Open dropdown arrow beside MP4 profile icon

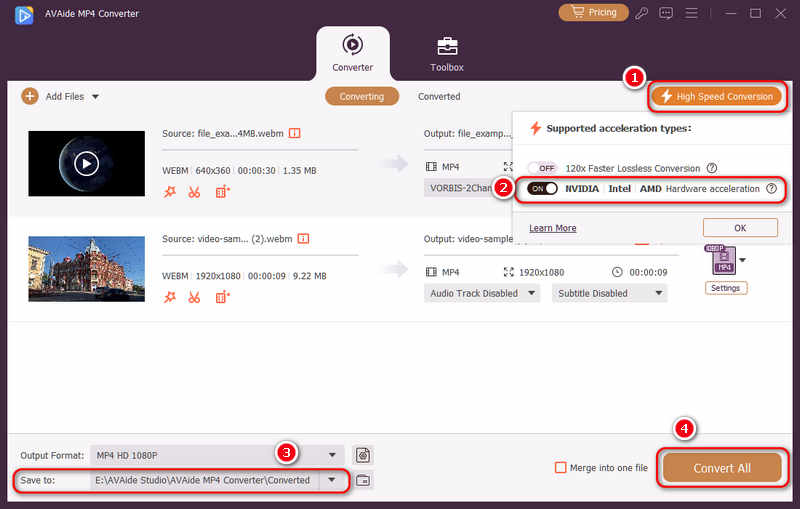tap(742, 260)
